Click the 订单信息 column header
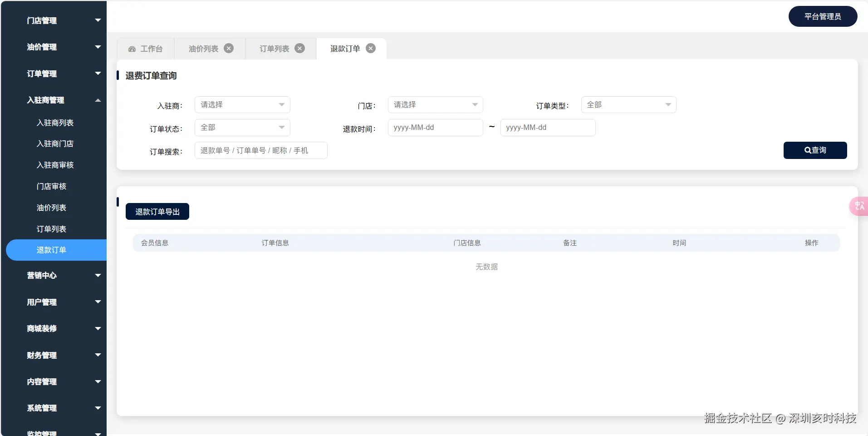 coord(275,243)
